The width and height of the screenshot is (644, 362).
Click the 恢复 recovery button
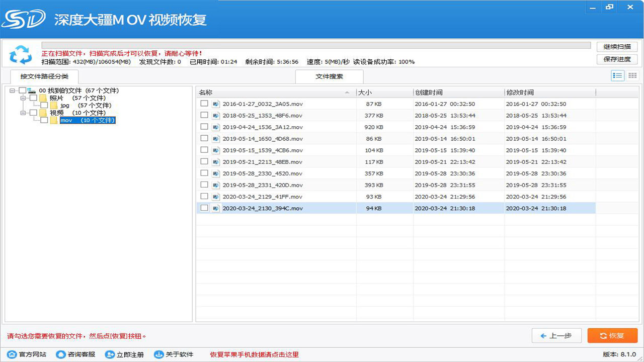[612, 335]
